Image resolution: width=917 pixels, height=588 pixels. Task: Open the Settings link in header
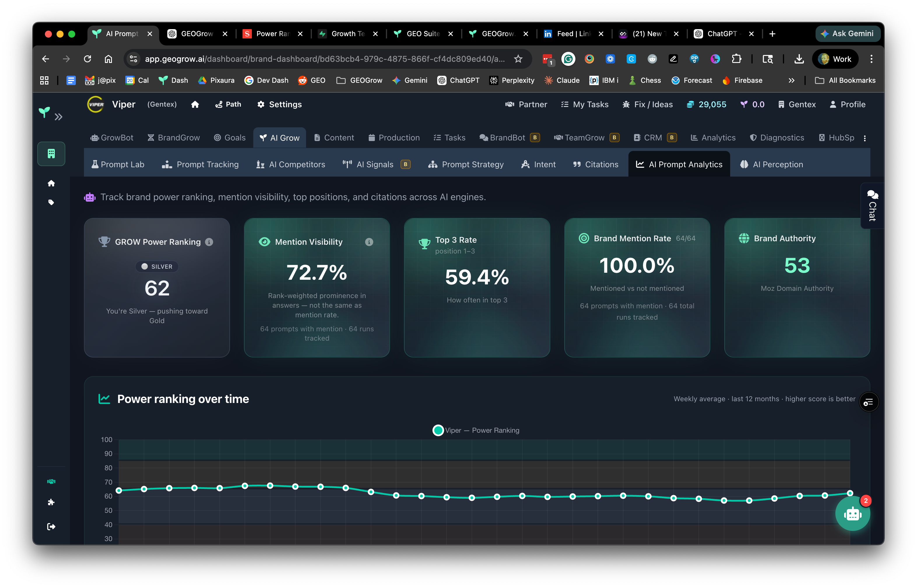pyautogui.click(x=279, y=104)
